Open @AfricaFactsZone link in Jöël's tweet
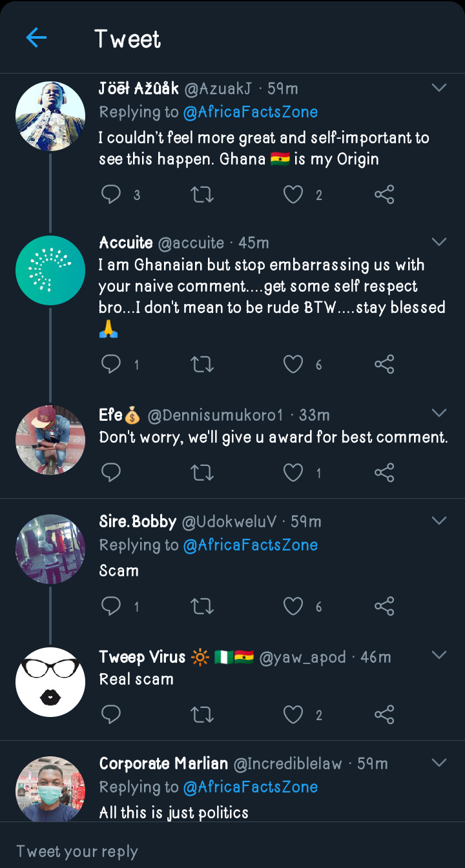Viewport: 465px width, 868px height. coord(251,112)
